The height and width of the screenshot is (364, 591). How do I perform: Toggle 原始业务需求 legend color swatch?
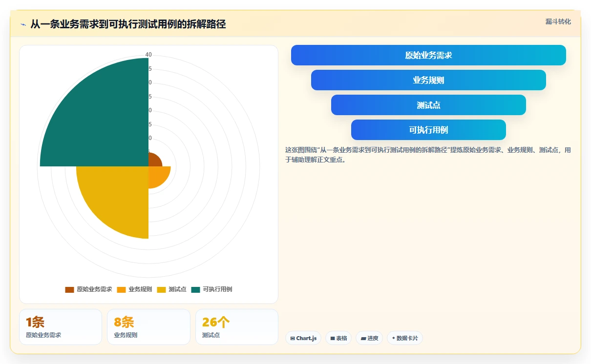click(69, 289)
